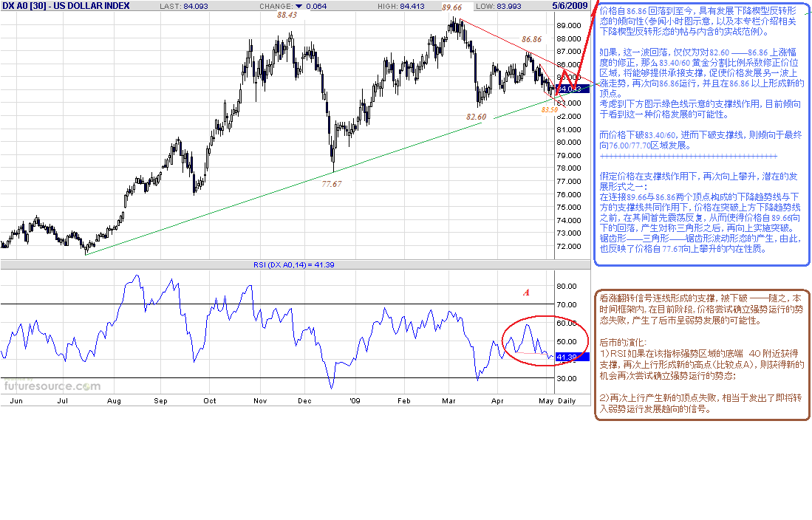Screen dimensions: 812x520
Task: Click the May label on time axis
Action: tap(546, 401)
